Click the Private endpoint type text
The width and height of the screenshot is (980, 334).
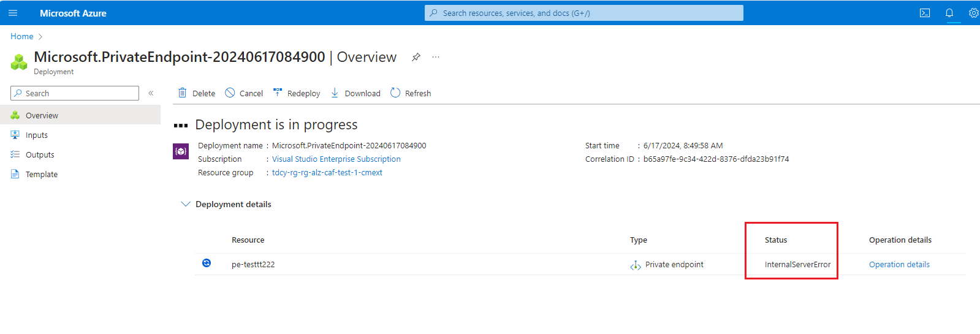pyautogui.click(x=674, y=264)
